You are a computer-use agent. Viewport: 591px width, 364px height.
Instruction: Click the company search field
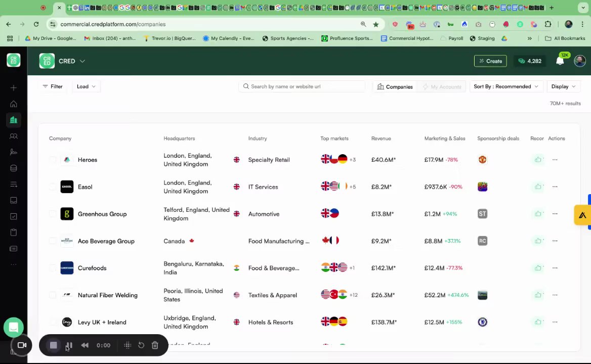(x=302, y=86)
